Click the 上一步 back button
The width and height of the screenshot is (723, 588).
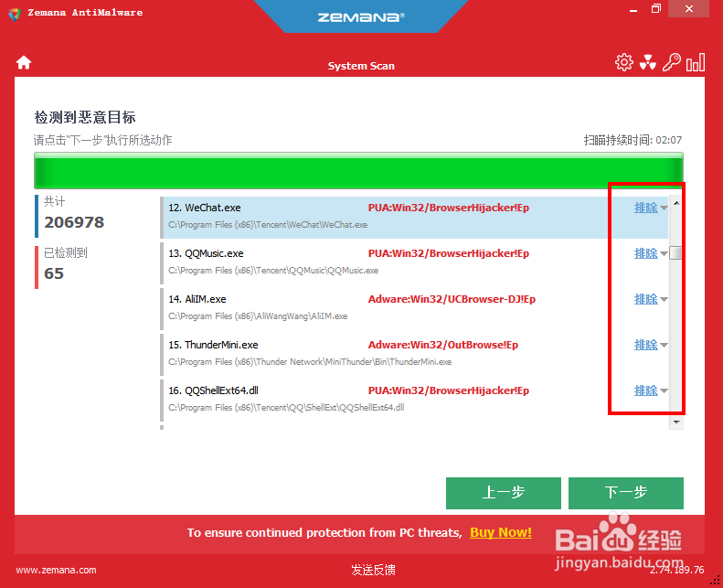coord(504,493)
